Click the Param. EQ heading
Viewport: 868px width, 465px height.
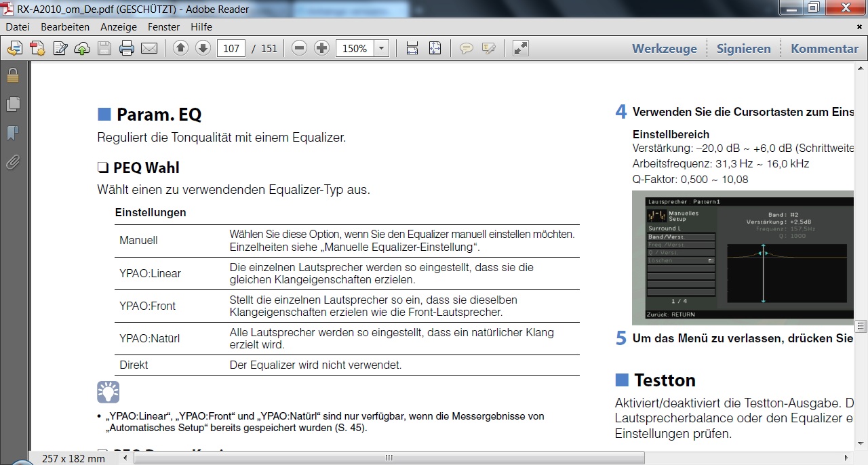159,114
